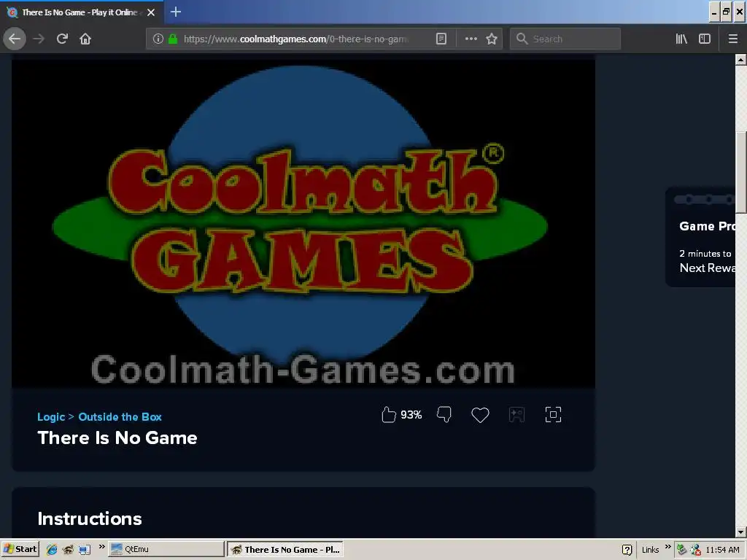The image size is (747, 560).
Task: Dislike the game with thumbs down
Action: click(444, 415)
